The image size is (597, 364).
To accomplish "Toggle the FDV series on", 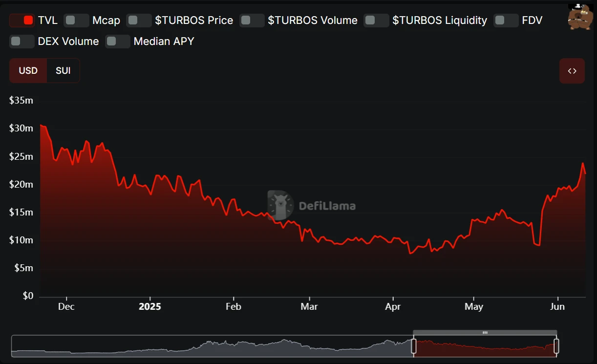I will point(506,20).
